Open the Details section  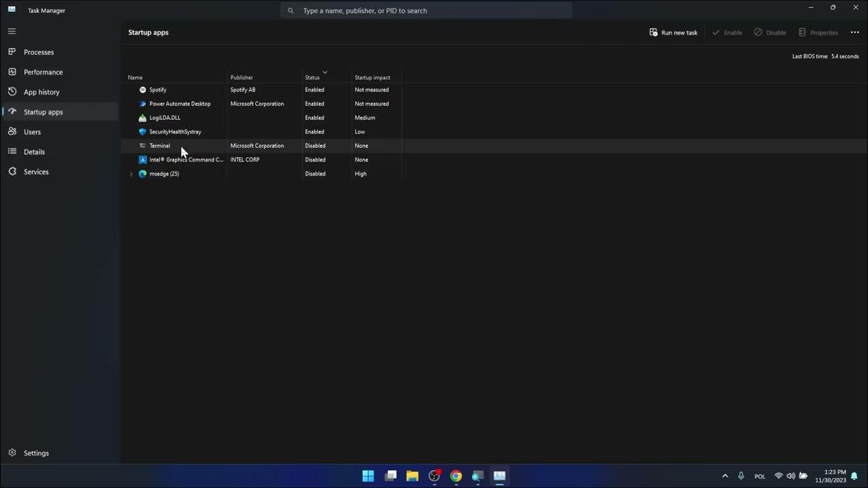tap(34, 151)
